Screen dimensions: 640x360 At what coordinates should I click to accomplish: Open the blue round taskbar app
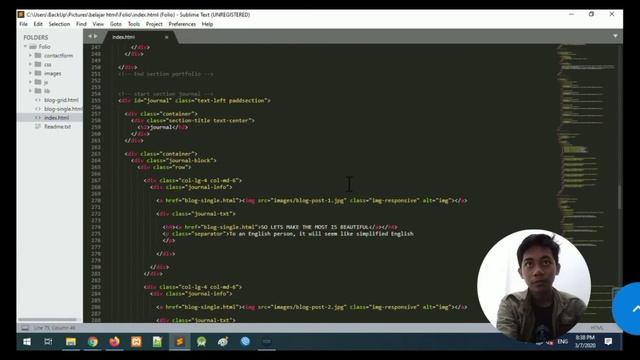pyautogui.click(x=245, y=342)
